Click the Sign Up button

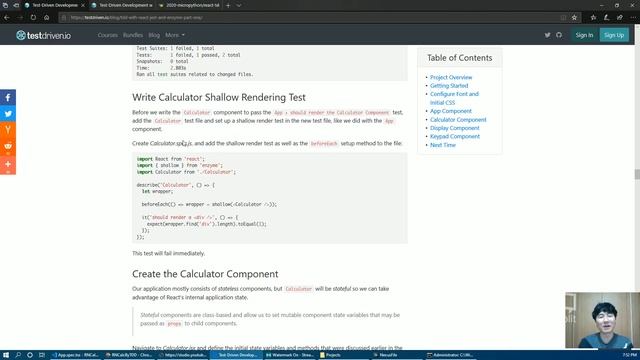click(614, 35)
